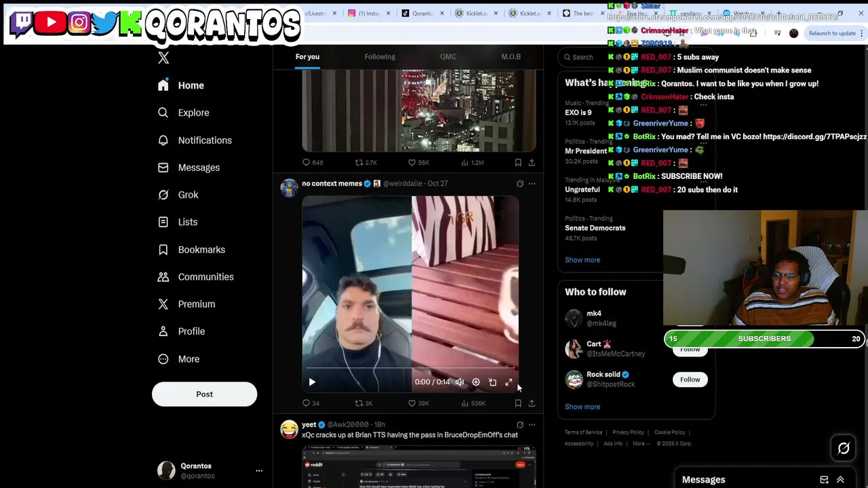
Task: Open Profile from the sidebar
Action: pyautogui.click(x=182, y=331)
